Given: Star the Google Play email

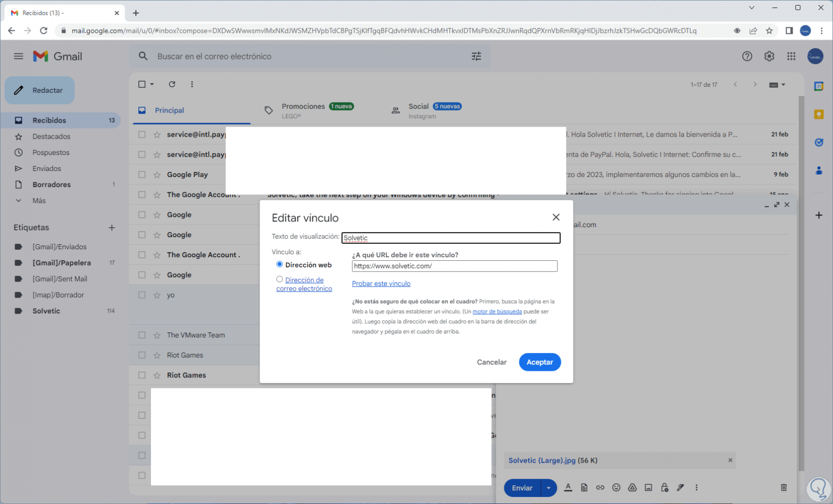Looking at the screenshot, I should click(x=157, y=175).
